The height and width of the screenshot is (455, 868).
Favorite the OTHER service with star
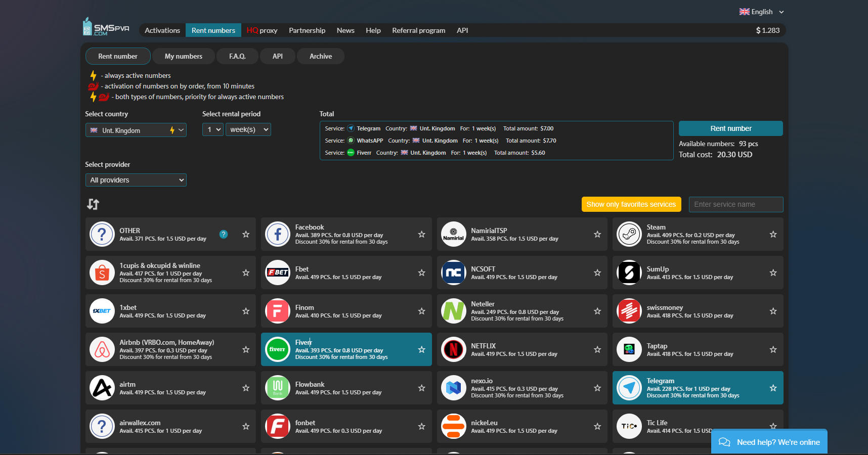tap(246, 234)
